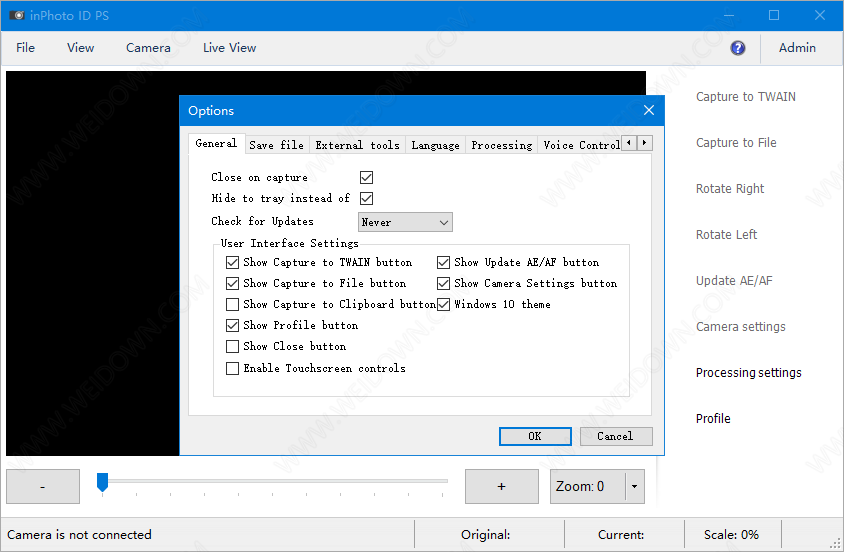The height and width of the screenshot is (552, 844).
Task: Click Camera settings in sidebar
Action: (x=741, y=327)
